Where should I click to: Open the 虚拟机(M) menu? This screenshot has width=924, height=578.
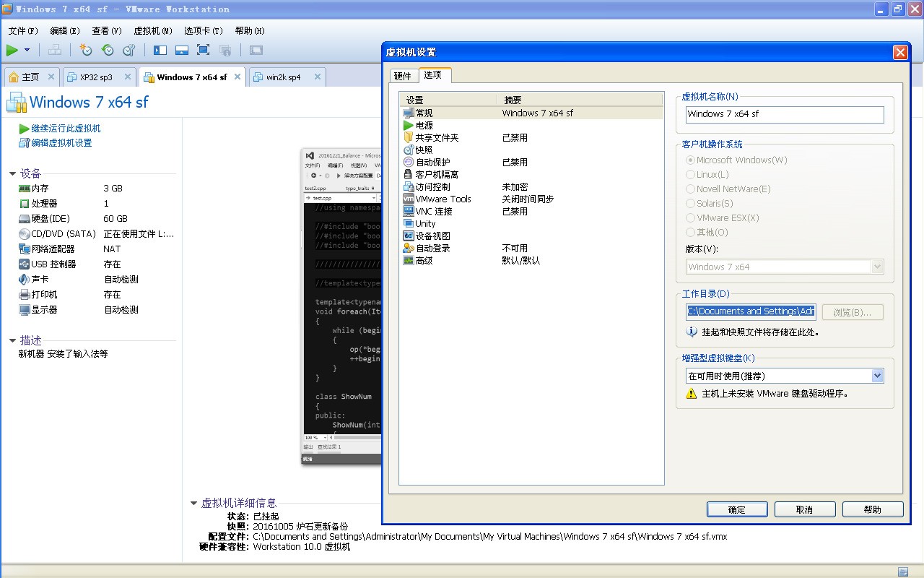[152, 31]
